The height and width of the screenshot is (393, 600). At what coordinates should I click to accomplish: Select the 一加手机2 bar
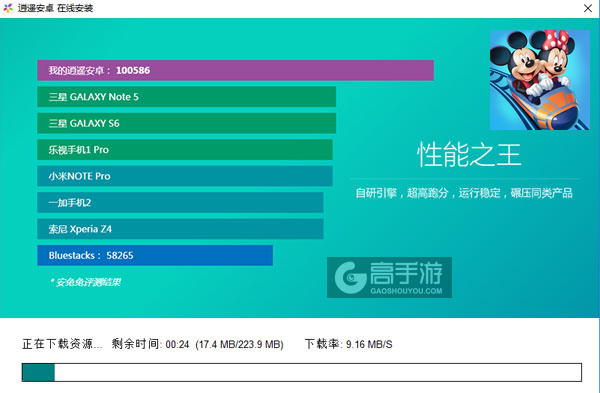pyautogui.click(x=180, y=202)
